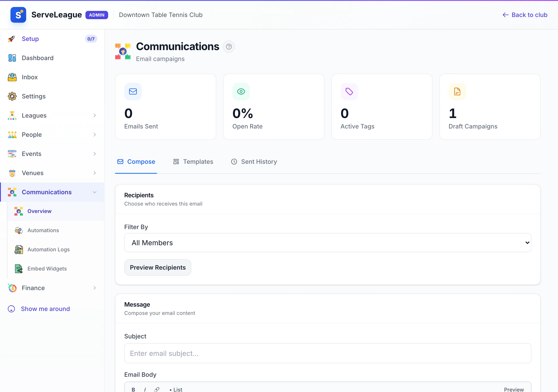Click the Setup rocket icon
The width and height of the screenshot is (558, 392).
click(x=12, y=39)
